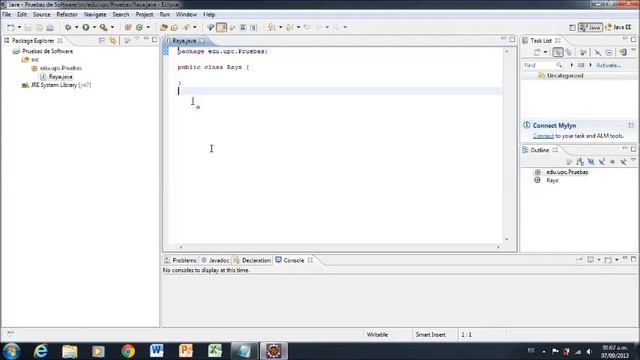
Task: Open the Run configurations dropdown arrow
Action: pos(94,27)
